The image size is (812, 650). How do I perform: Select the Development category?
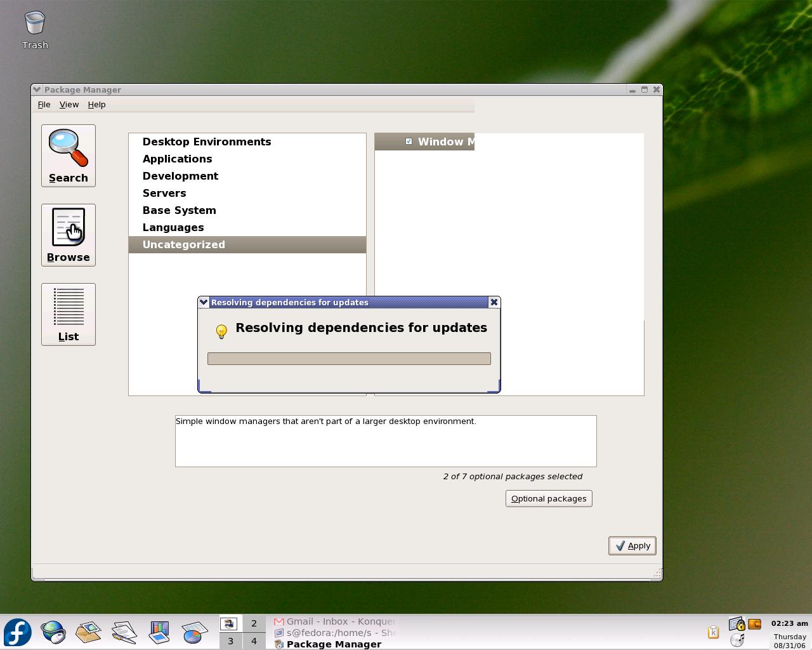247,176
